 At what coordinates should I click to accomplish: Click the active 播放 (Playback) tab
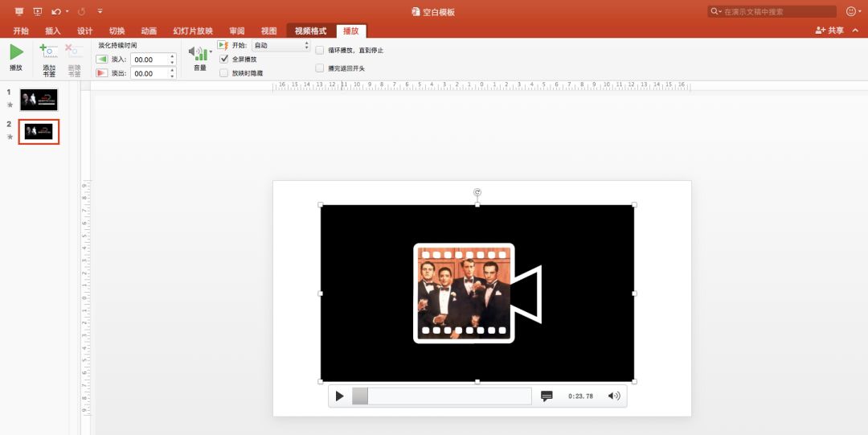point(351,31)
